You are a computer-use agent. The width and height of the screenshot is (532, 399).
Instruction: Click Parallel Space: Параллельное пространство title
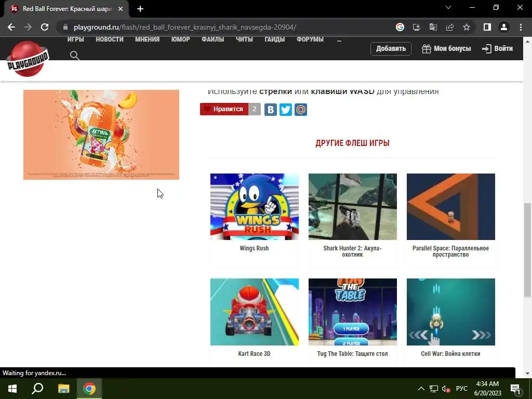[450, 251]
